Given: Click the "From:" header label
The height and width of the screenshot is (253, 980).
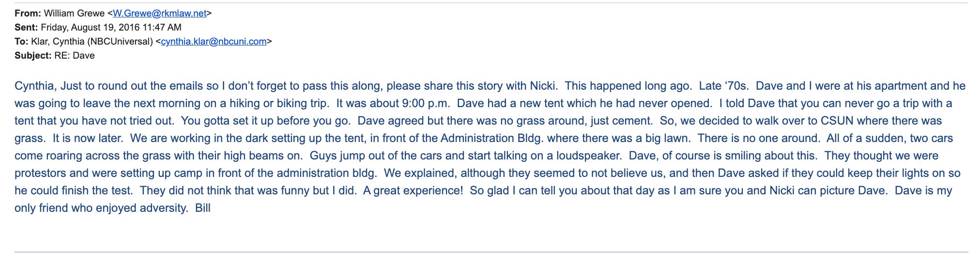Looking at the screenshot, I should (28, 14).
